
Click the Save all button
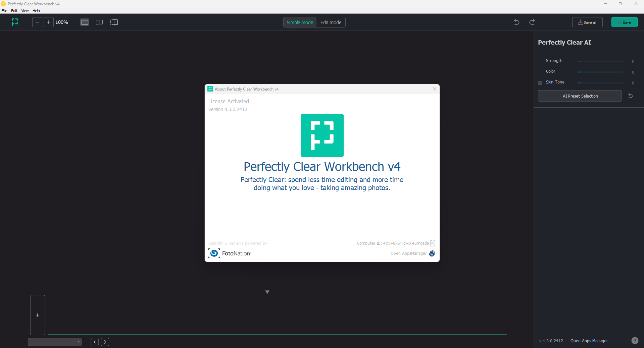(x=587, y=22)
